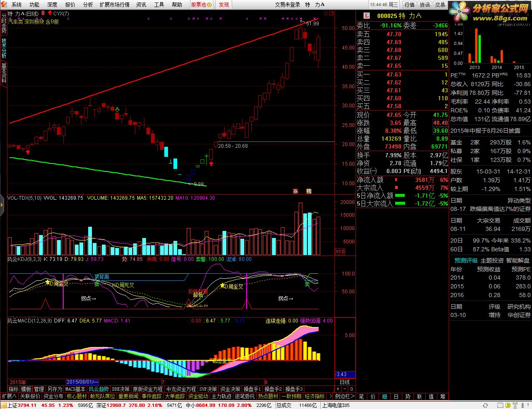Click the > arrow after 经济指标 to show more tabs

331,397
